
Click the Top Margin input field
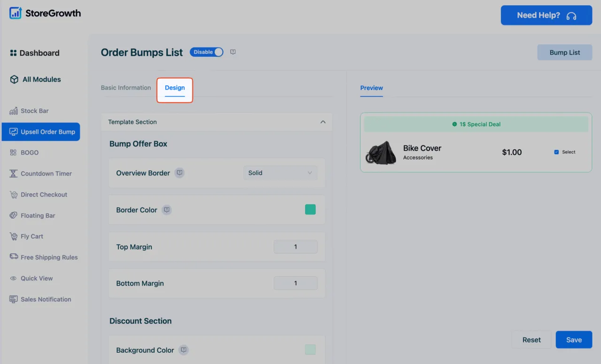295,247
